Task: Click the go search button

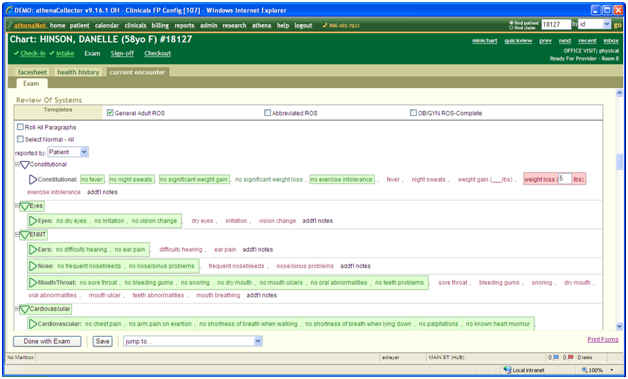Action: tap(617, 25)
